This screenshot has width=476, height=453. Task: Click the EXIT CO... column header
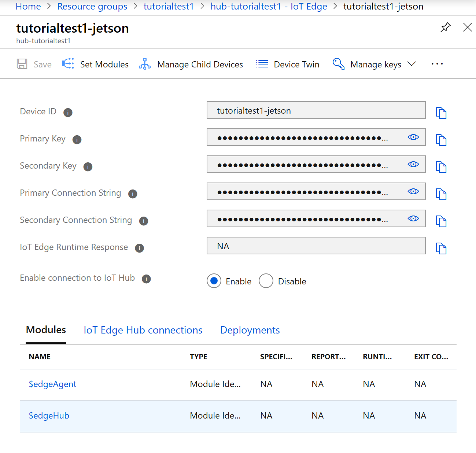(431, 357)
